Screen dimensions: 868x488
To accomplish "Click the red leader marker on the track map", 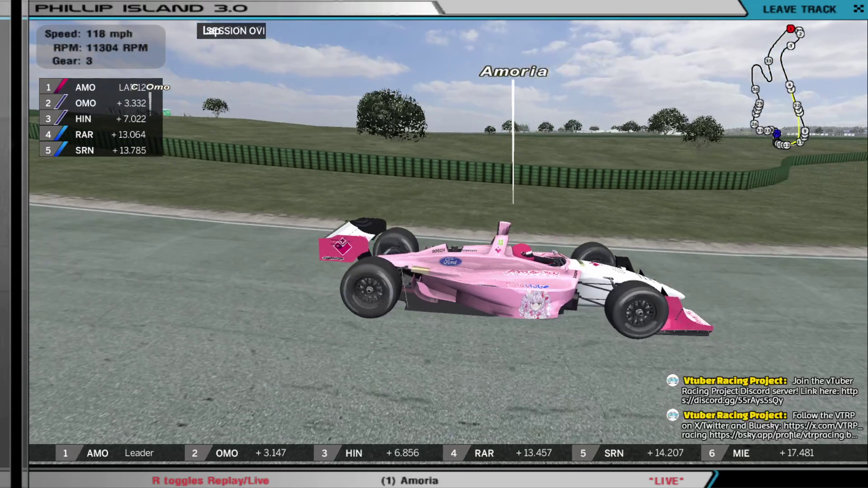I will tap(791, 29).
